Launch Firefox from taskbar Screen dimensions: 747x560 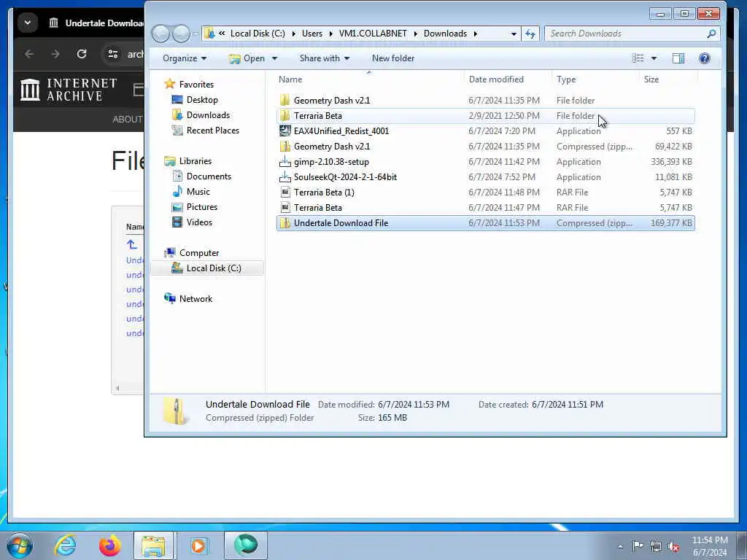pyautogui.click(x=110, y=545)
